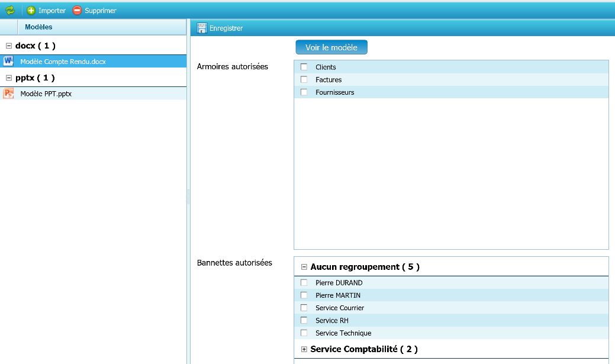Click the green Importer plus icon
The width and height of the screenshot is (615, 364).
click(31, 10)
